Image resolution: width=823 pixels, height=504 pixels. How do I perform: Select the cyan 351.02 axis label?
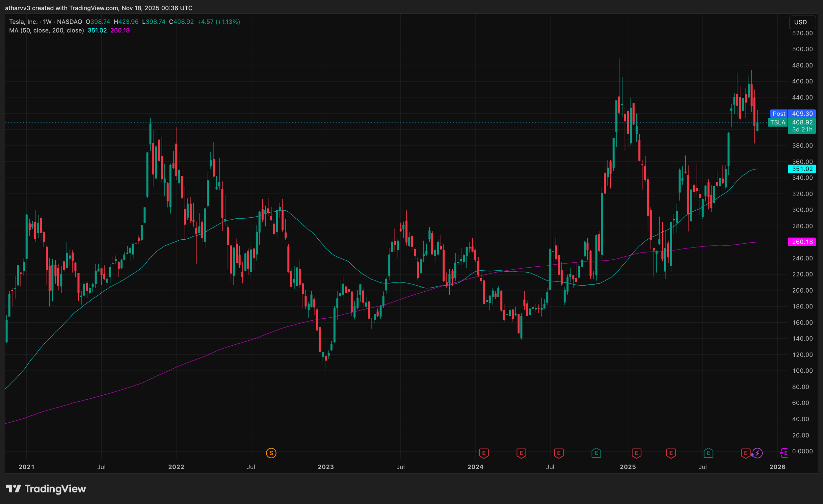pos(802,169)
